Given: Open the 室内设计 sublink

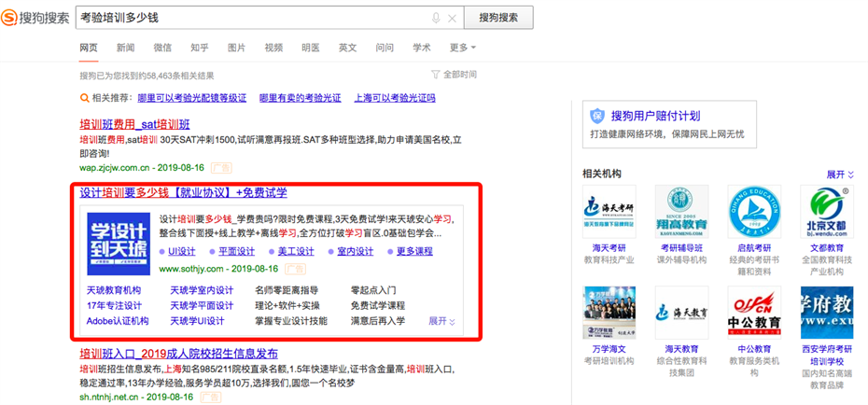Looking at the screenshot, I should click(x=356, y=251).
